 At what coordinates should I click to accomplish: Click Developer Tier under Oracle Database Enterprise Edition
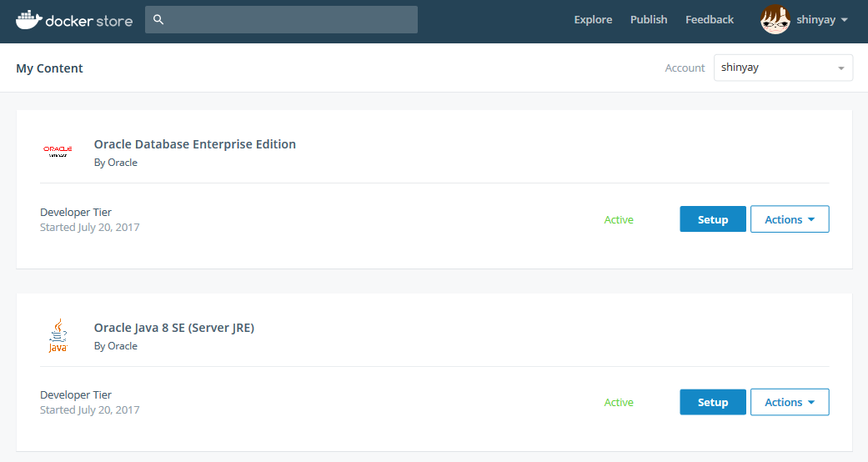[76, 212]
